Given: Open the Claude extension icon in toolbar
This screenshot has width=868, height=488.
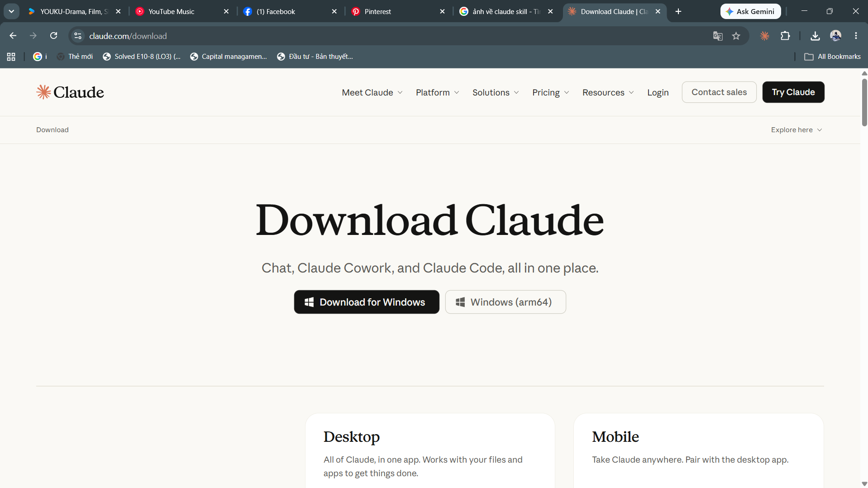Looking at the screenshot, I should (765, 36).
